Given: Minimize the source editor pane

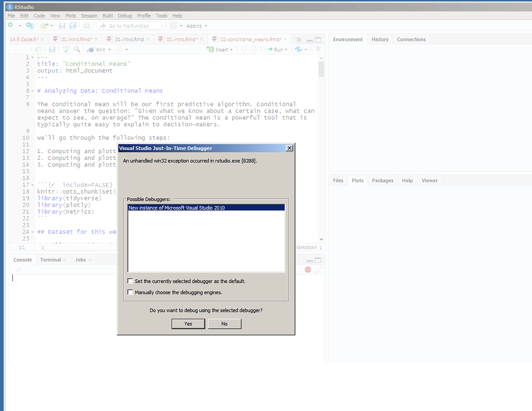Looking at the screenshot, I should 310,40.
